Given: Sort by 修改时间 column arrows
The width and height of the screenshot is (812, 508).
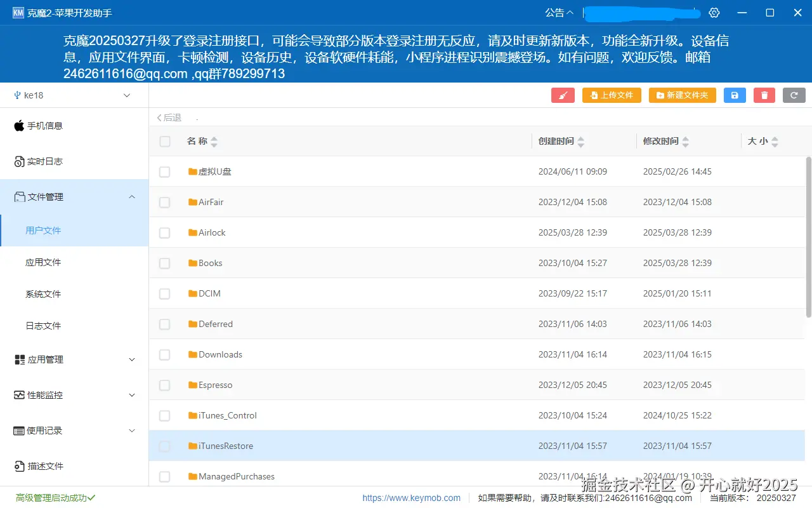Looking at the screenshot, I should click(686, 142).
